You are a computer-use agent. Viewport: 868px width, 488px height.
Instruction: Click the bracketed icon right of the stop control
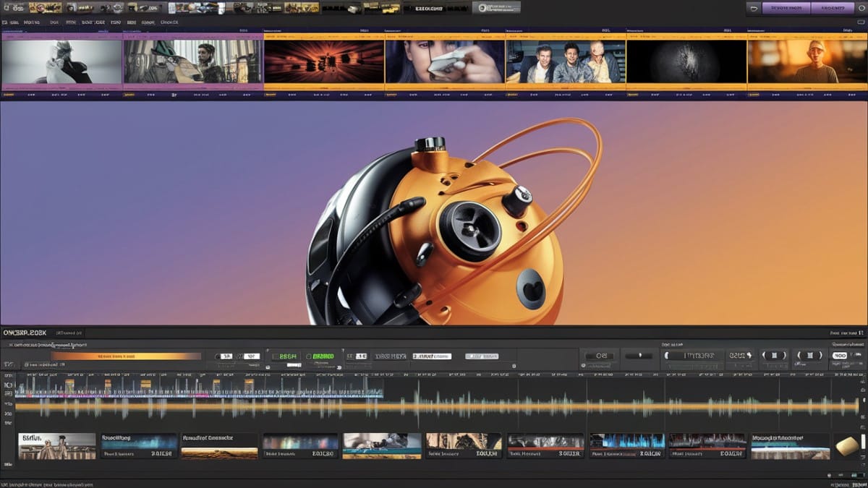pos(809,356)
